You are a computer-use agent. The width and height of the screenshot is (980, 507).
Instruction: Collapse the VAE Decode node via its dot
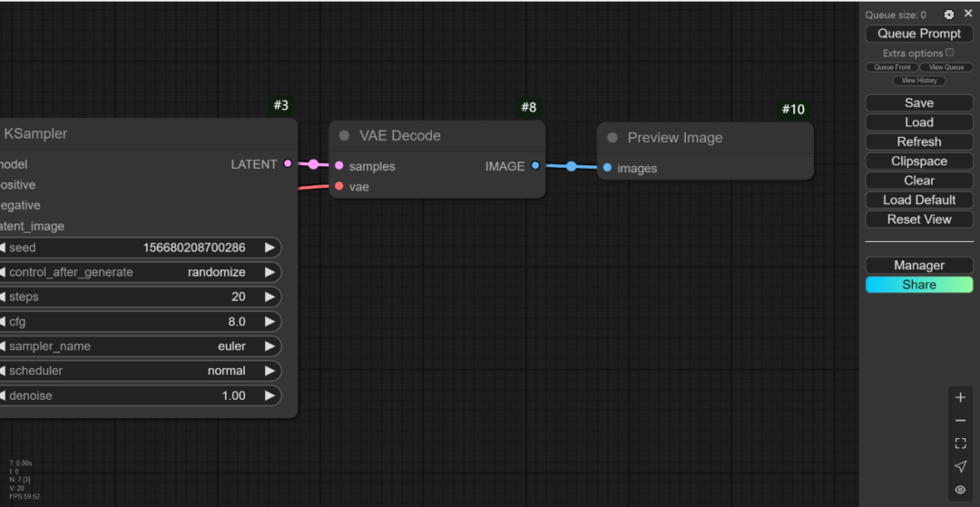coord(344,135)
